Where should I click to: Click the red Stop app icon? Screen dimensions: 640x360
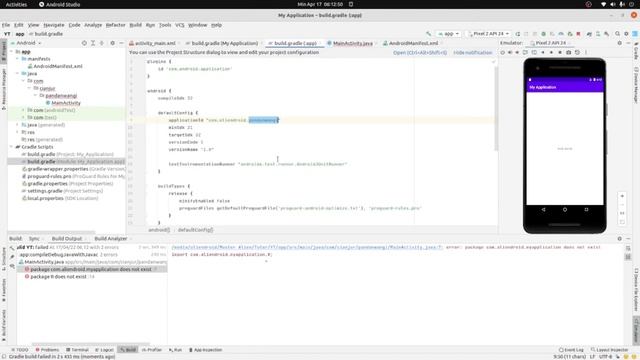(x=578, y=34)
